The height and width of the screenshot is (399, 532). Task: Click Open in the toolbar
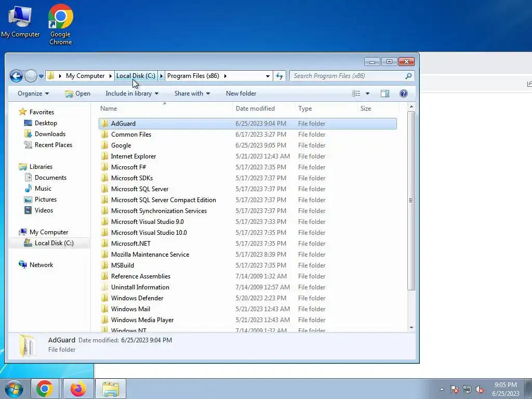click(78, 94)
